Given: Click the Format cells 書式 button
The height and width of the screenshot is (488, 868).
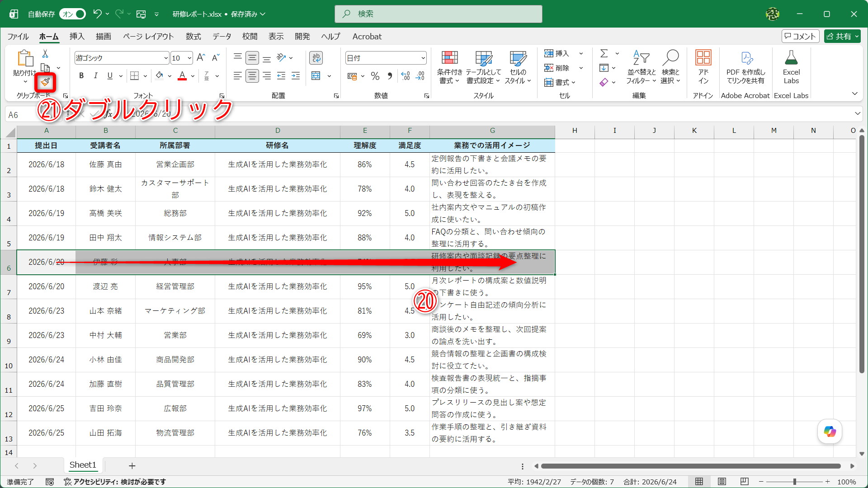Looking at the screenshot, I should coord(560,82).
